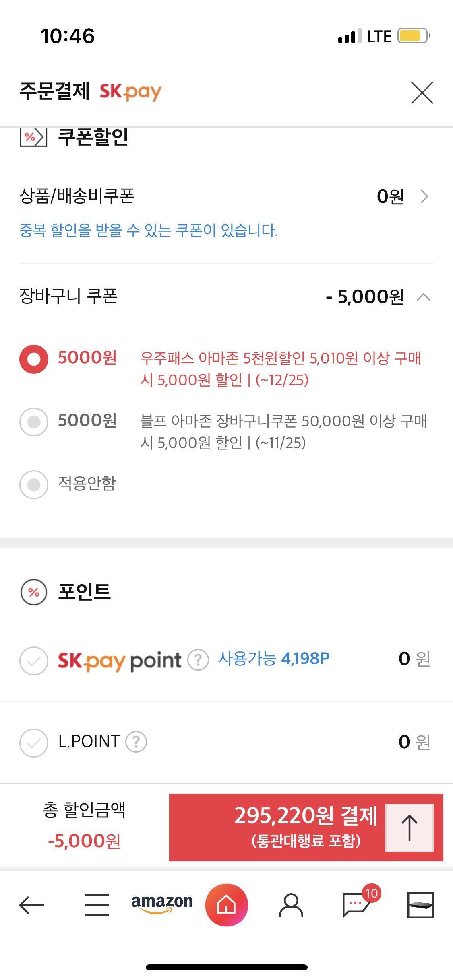
Task: Close the 주문결제 page with X
Action: coord(422,93)
